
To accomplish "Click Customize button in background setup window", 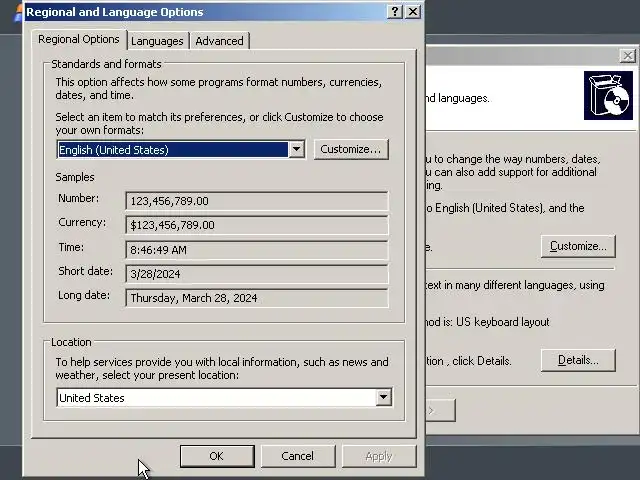I will [578, 246].
